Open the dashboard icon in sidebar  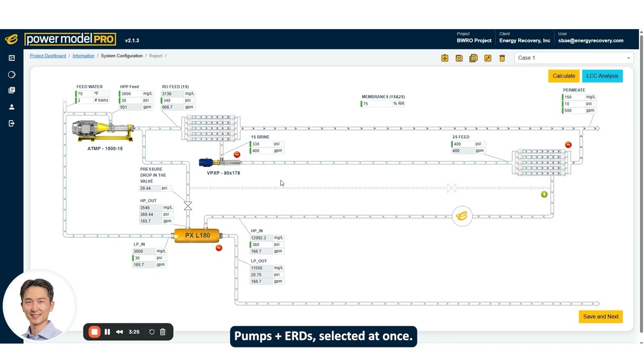point(12,58)
